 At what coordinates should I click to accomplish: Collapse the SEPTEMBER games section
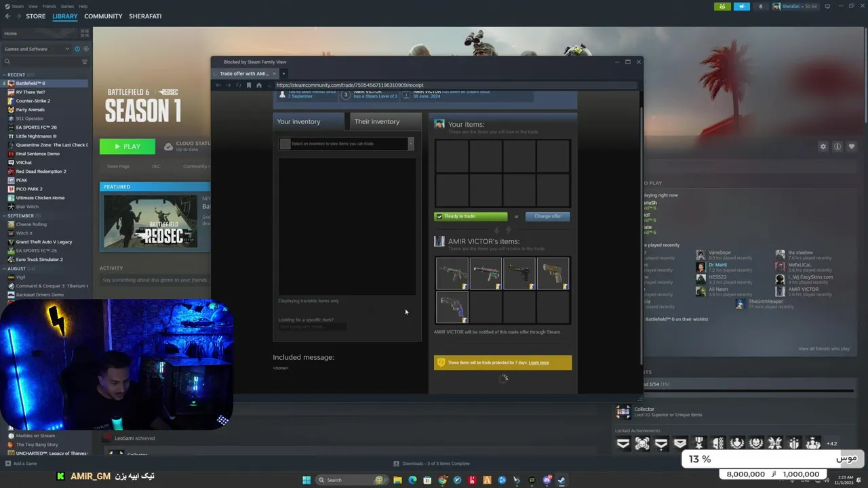[x=4, y=216]
